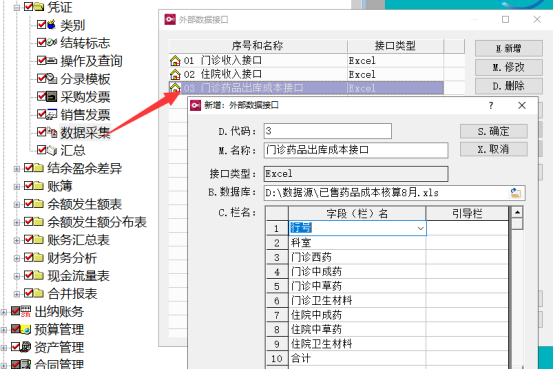Toggle the 余额发生额表 checkbox
The image size is (554, 370).
[x=29, y=204]
